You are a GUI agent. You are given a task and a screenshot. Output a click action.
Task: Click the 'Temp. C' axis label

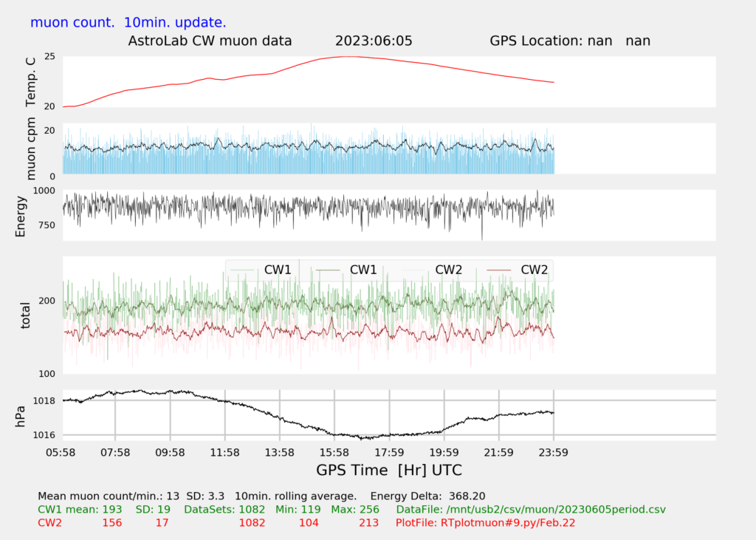pyautogui.click(x=30, y=81)
